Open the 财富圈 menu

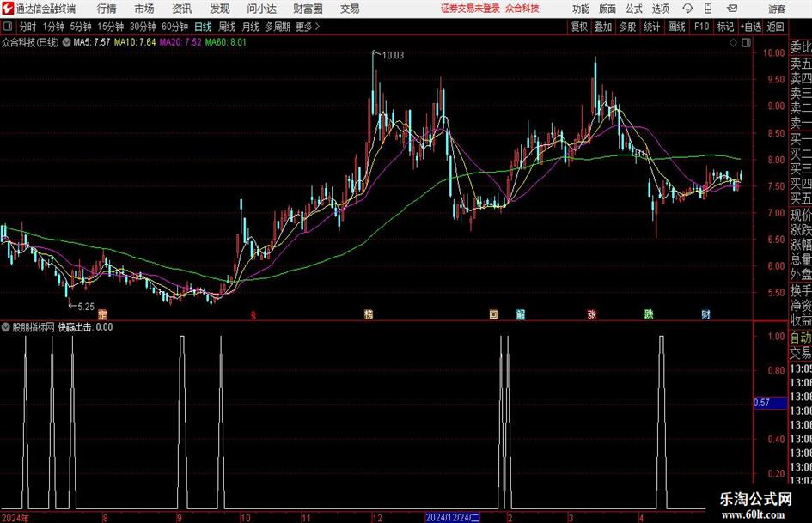[308, 9]
